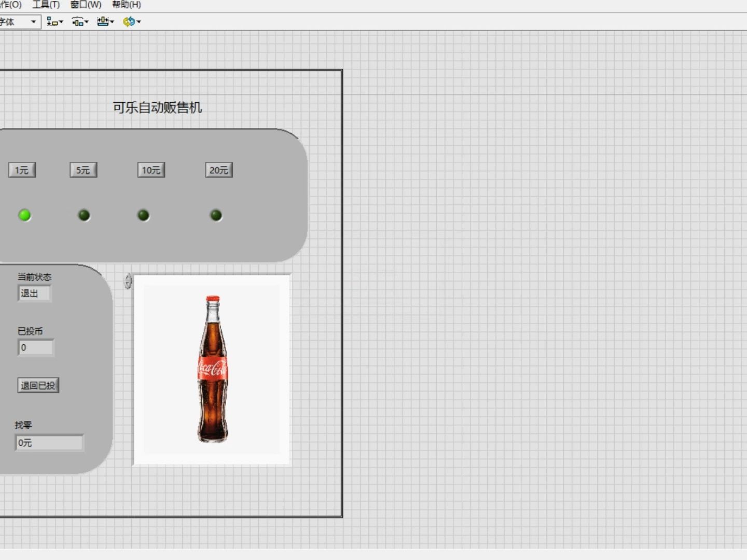
Task: Click the 10元 button
Action: [x=151, y=170]
